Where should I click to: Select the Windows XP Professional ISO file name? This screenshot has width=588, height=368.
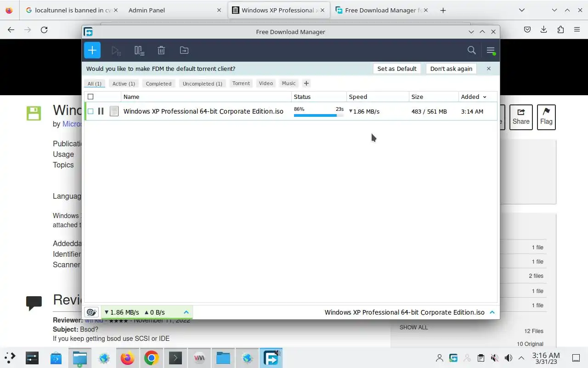point(204,111)
